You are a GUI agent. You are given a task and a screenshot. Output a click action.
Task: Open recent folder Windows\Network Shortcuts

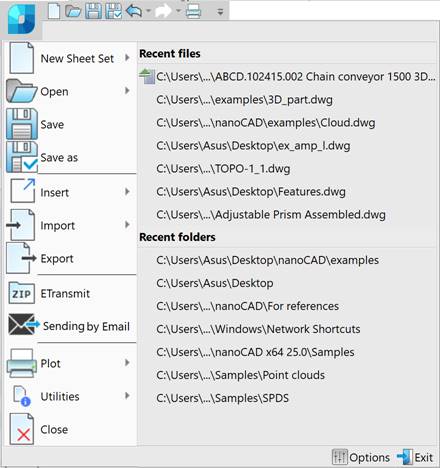[x=258, y=329]
